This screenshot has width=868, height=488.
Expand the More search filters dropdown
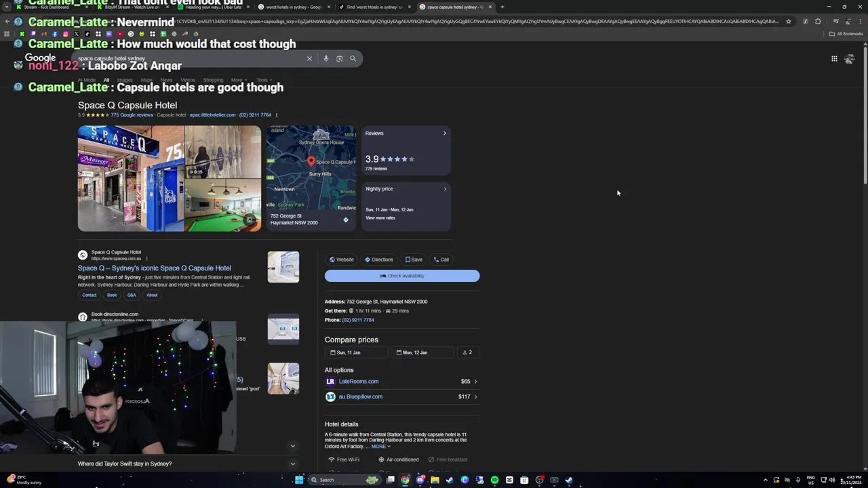click(239, 80)
